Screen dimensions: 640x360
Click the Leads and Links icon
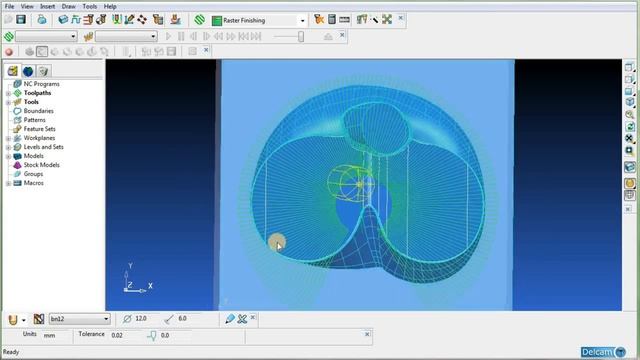(117, 19)
